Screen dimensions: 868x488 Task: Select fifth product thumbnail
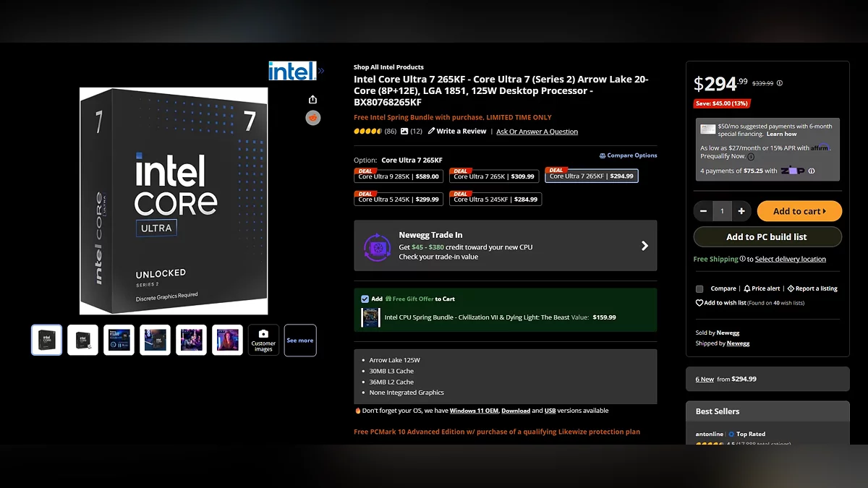pos(191,340)
